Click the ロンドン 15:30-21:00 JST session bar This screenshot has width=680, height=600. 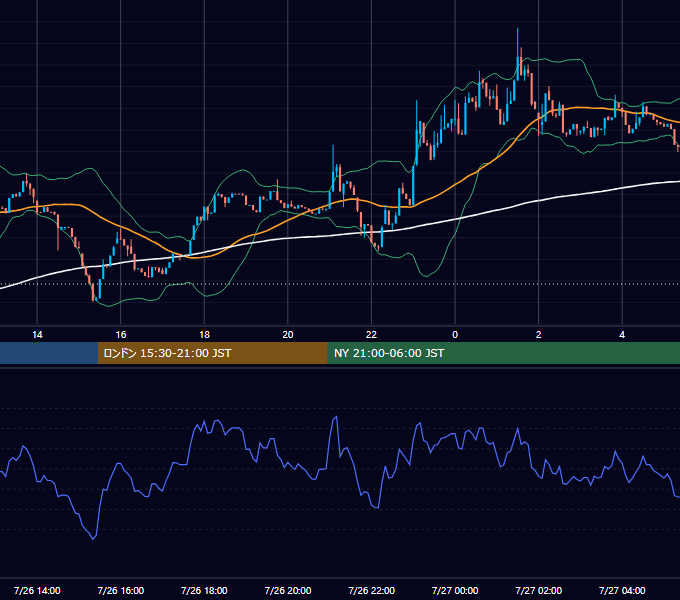[212, 353]
